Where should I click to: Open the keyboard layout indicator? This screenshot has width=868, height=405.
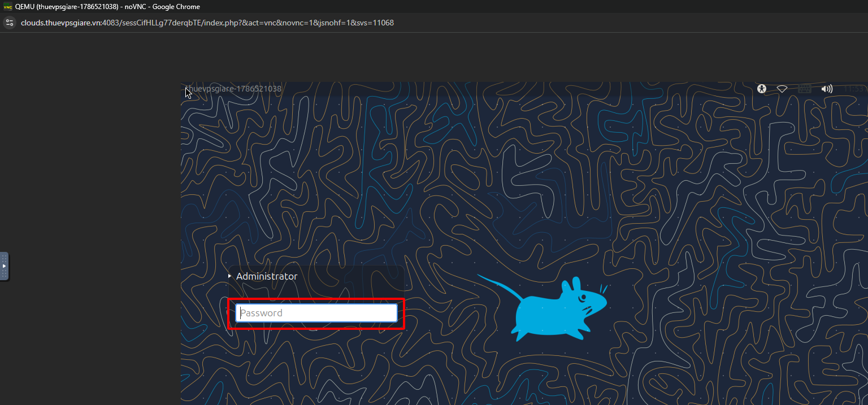(805, 89)
